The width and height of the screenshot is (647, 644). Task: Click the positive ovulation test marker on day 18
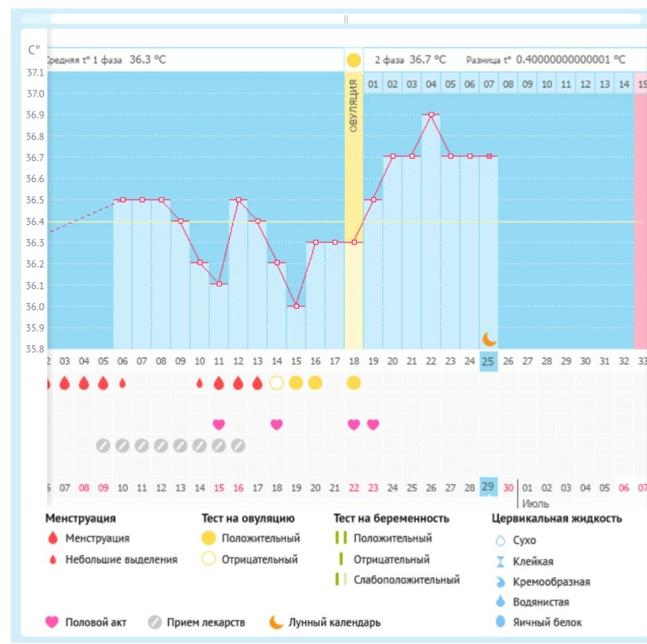click(x=353, y=383)
